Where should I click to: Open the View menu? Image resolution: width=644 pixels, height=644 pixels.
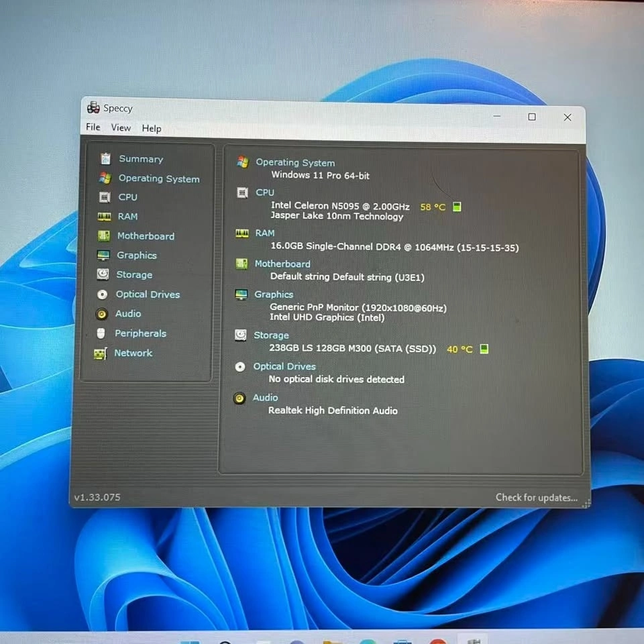click(121, 127)
